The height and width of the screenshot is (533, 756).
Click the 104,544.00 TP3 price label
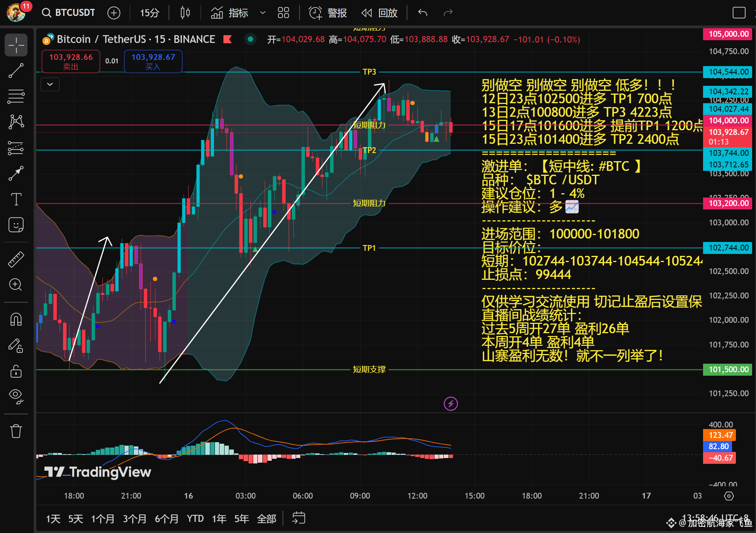click(x=728, y=72)
